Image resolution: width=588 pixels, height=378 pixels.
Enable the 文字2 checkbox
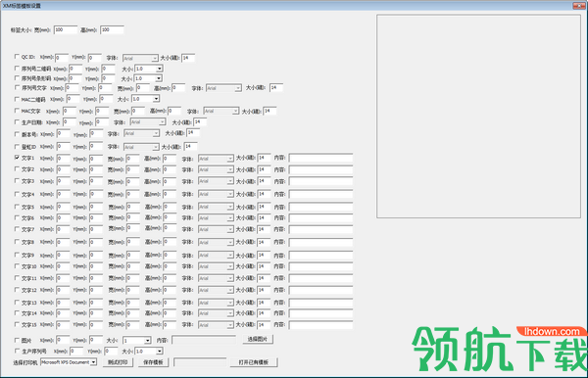point(17,169)
